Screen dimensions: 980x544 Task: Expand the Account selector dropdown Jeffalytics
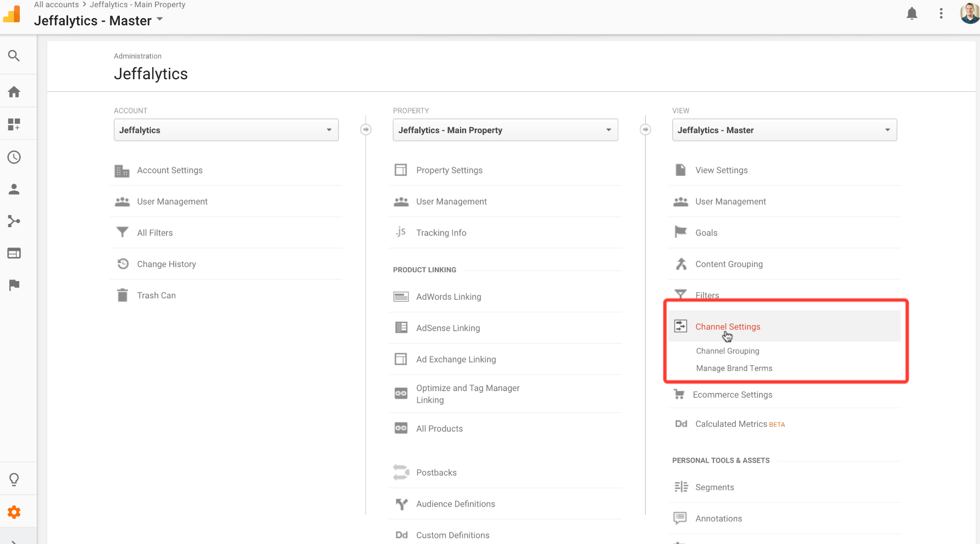[x=226, y=130]
